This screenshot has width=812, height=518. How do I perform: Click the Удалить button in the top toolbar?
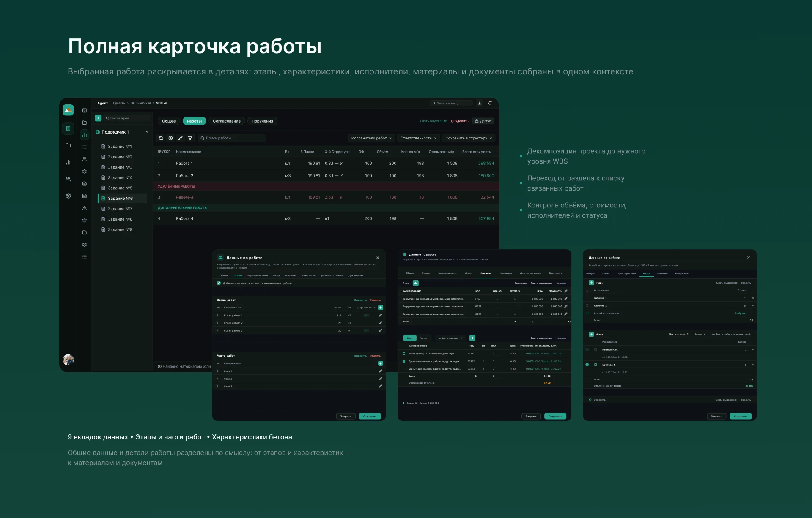coord(460,121)
